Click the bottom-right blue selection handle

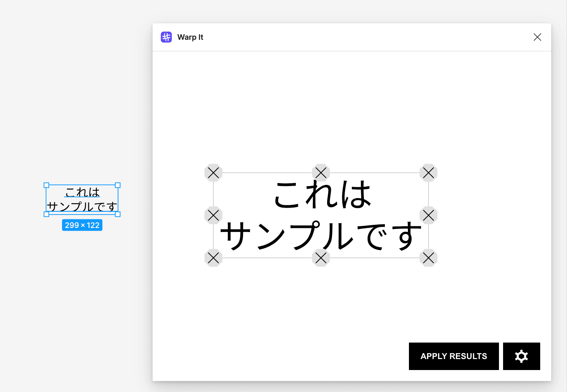[x=118, y=215]
